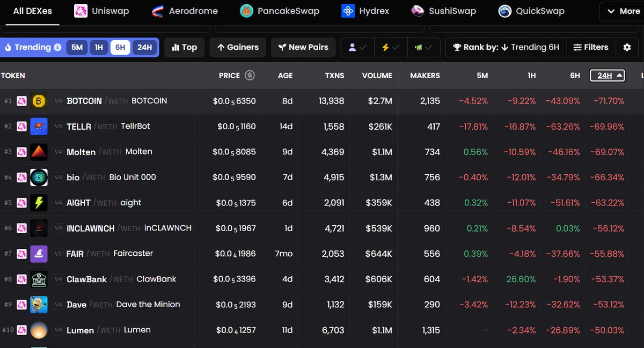Select the 1H trending timeframe
This screenshot has height=348, width=644.
[99, 47]
